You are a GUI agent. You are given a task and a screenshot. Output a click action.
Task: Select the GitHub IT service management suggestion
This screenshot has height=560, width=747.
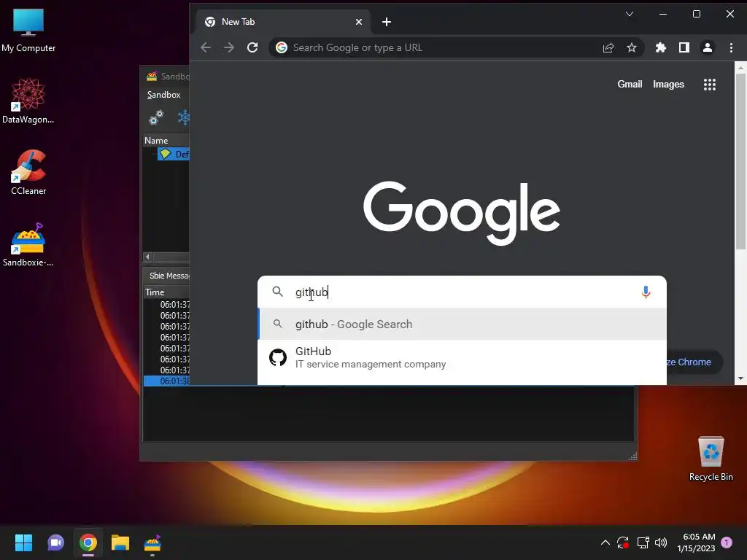[x=462, y=357]
